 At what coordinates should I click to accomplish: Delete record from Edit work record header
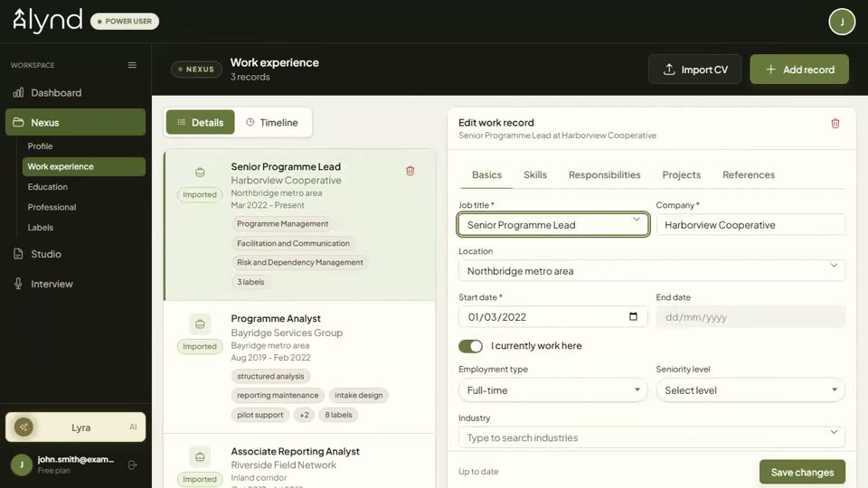click(835, 124)
